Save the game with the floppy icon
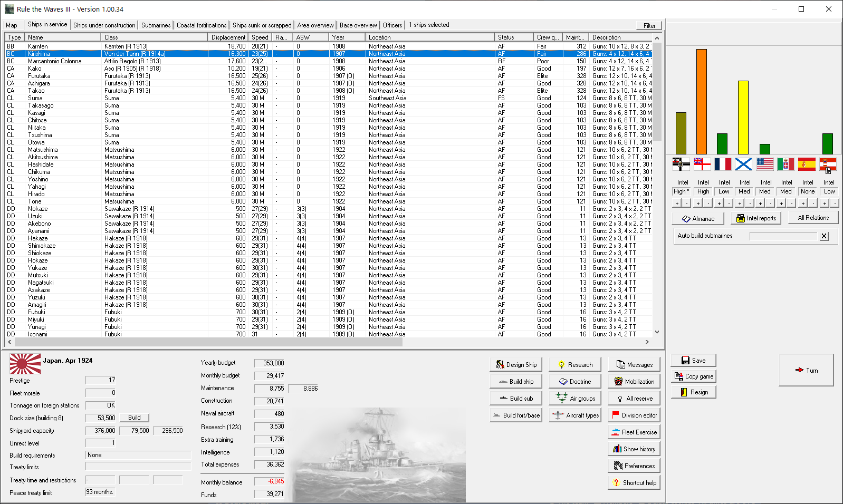Image resolution: width=843 pixels, height=504 pixels. (693, 361)
